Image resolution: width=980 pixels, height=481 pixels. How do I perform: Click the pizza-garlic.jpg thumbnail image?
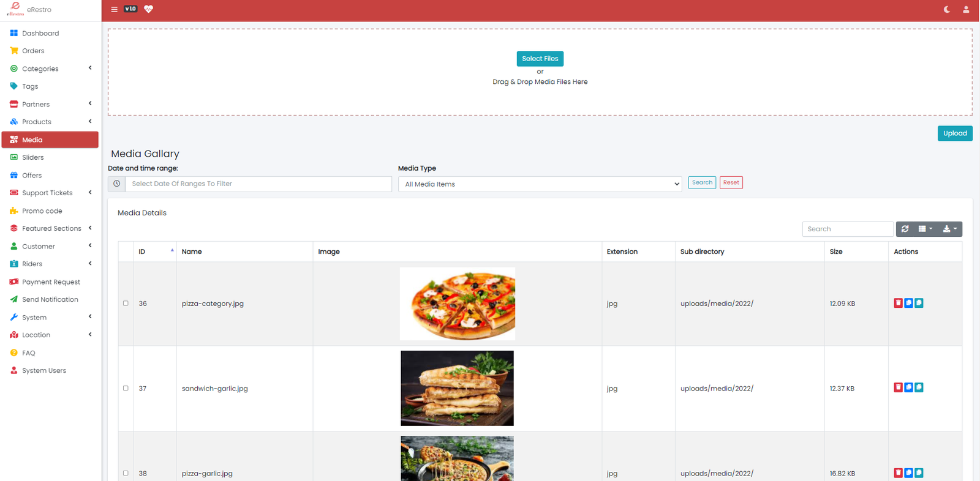point(458,458)
